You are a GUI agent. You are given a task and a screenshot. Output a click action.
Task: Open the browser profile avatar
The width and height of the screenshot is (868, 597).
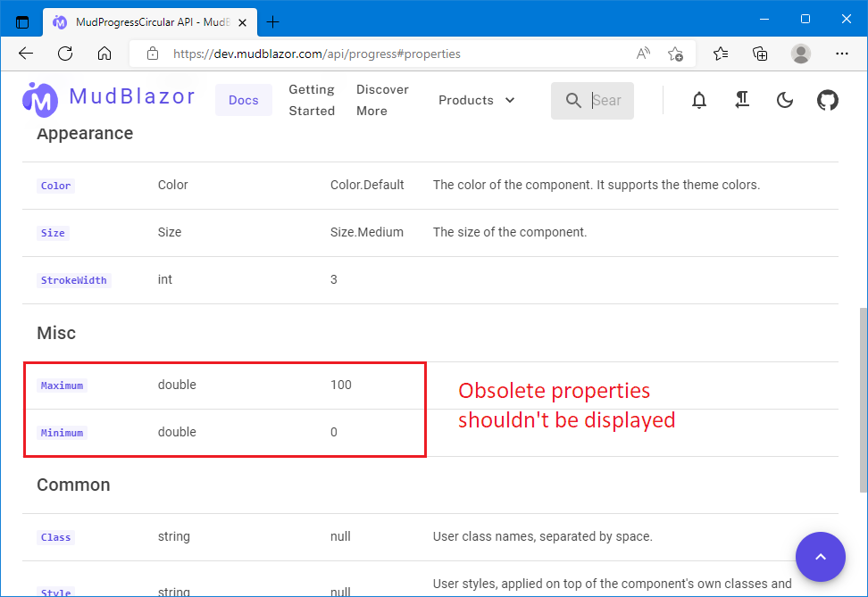800,54
